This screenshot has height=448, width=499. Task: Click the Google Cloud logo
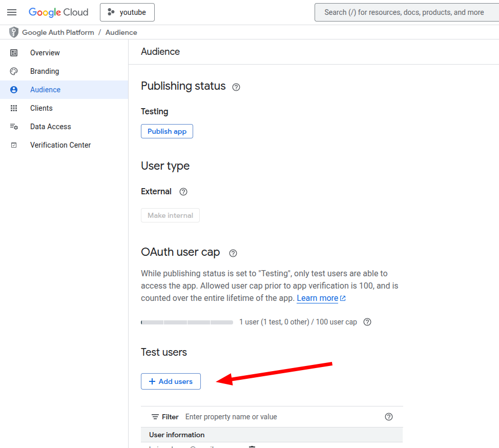tap(58, 12)
